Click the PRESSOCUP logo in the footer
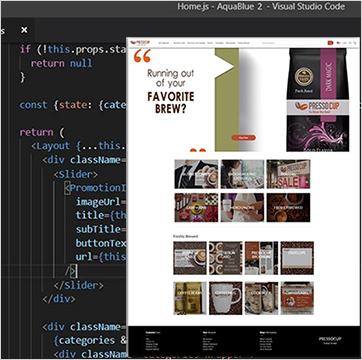Screen dimensions: 362x360 tap(330, 339)
